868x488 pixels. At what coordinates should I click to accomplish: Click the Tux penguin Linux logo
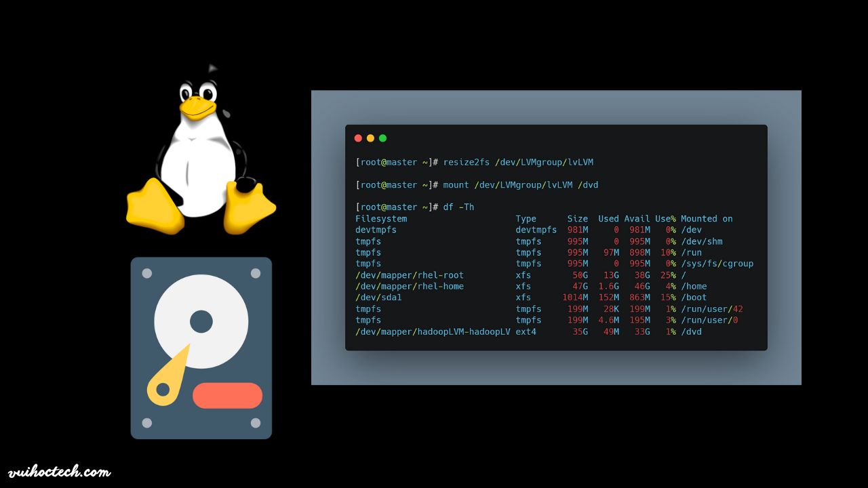[x=201, y=149]
